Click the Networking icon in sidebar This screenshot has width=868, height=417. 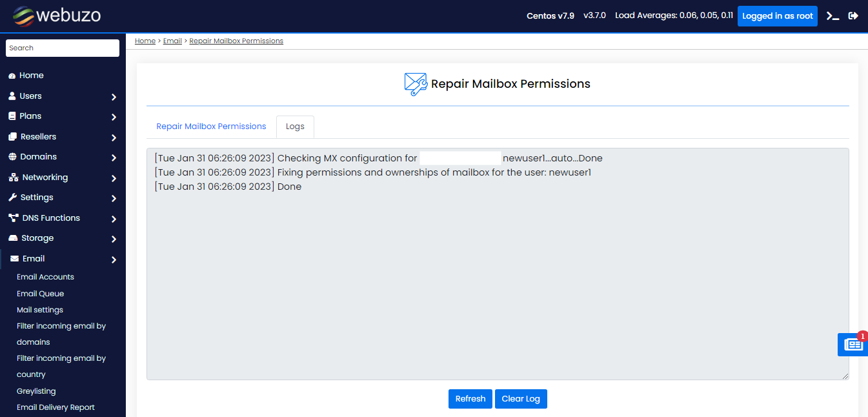coord(13,178)
